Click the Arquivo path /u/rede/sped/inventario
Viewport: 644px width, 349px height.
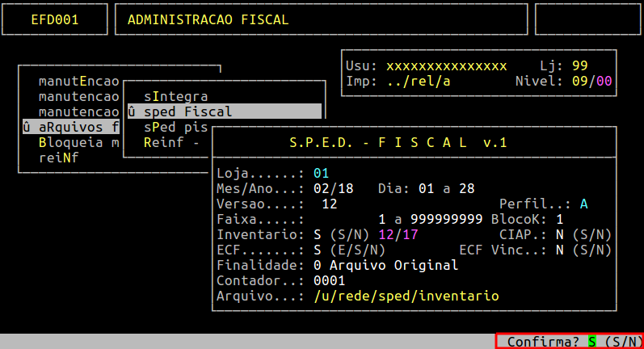(406, 296)
